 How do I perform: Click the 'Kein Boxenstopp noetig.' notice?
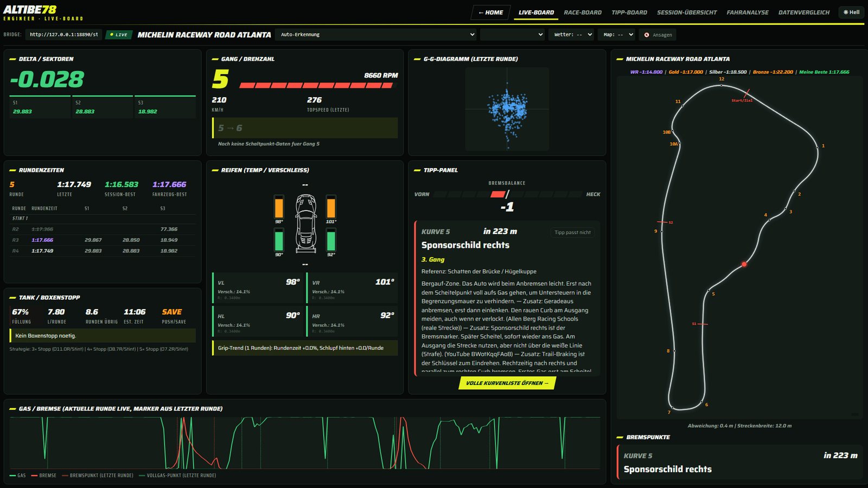(103, 336)
